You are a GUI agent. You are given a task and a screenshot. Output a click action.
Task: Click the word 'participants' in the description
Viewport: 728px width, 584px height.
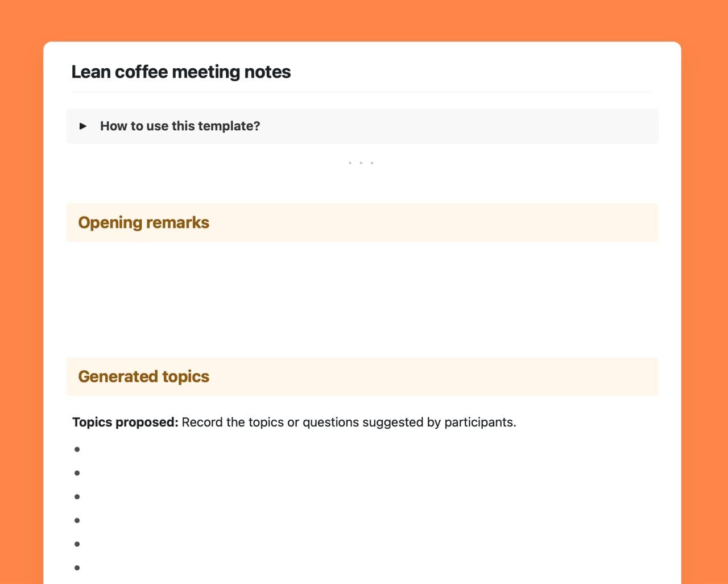coord(478,423)
